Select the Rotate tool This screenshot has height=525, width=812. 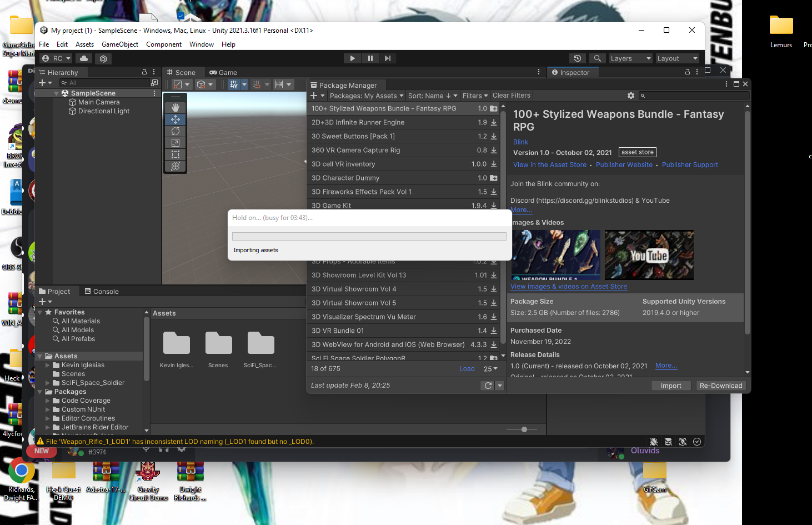point(176,131)
